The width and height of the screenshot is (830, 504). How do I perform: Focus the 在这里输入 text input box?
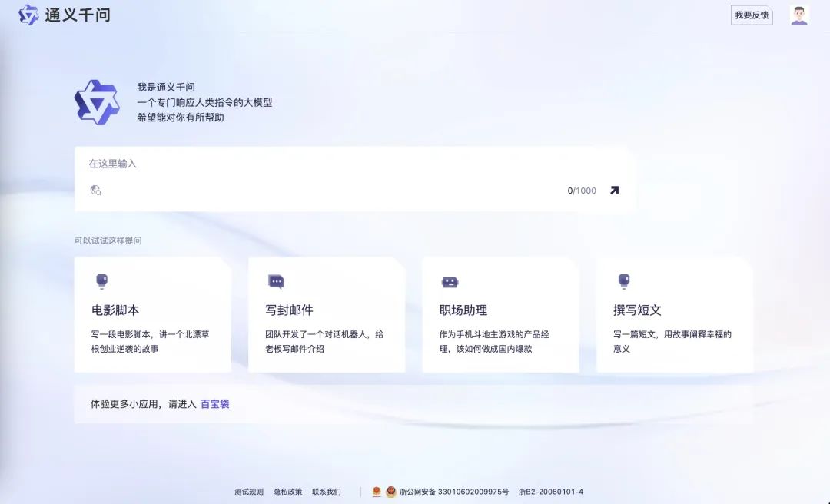pyautogui.click(x=354, y=179)
